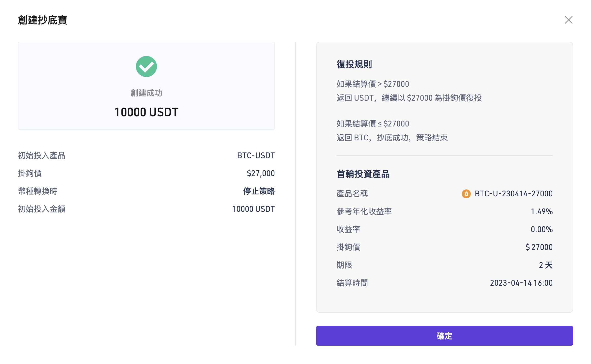Viewport: 591px width, 364px height.
Task: Close the 創建抄底寶 dialog with the X icon
Action: point(568,20)
